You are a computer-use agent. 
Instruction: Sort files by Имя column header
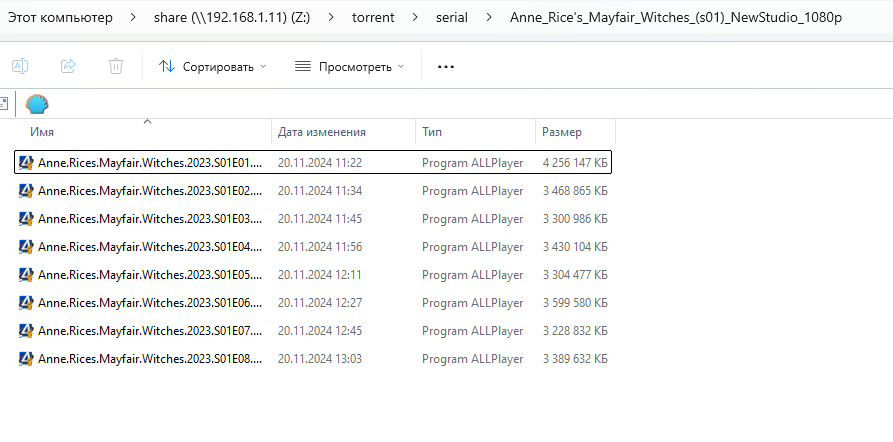pos(42,132)
